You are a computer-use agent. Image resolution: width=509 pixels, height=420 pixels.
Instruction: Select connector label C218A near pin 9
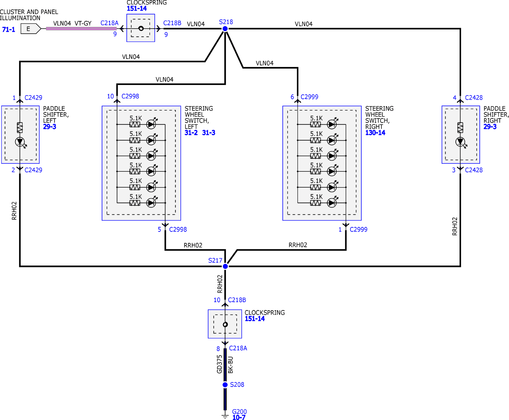click(x=109, y=23)
